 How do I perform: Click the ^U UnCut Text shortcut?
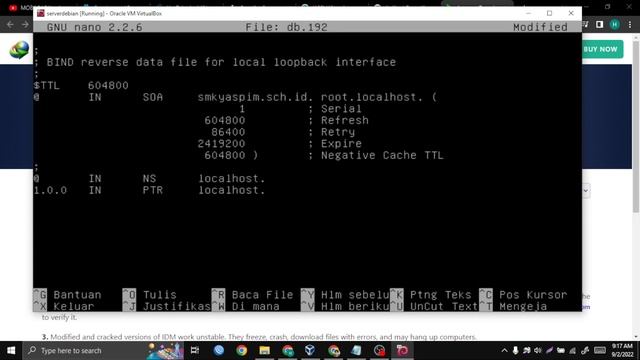pos(434,306)
